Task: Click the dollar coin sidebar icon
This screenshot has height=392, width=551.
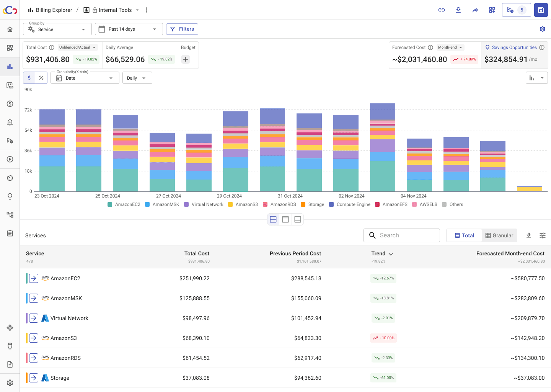Action: tap(10, 104)
